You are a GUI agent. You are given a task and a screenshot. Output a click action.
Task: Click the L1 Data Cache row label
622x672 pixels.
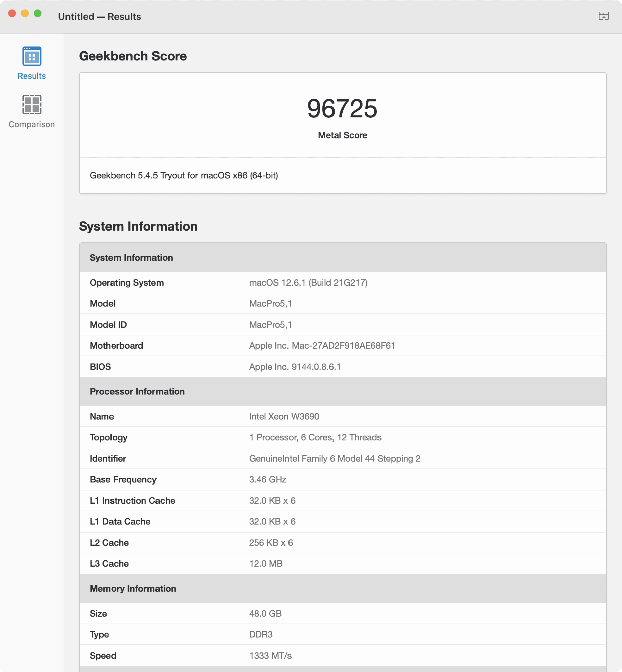[120, 521]
